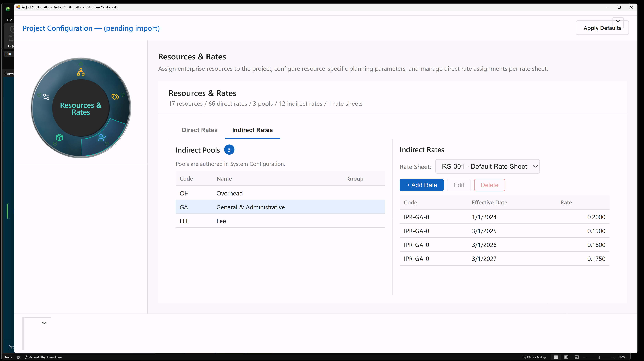The image size is (644, 361).
Task: Click the Apply Defaults button
Action: (602, 28)
